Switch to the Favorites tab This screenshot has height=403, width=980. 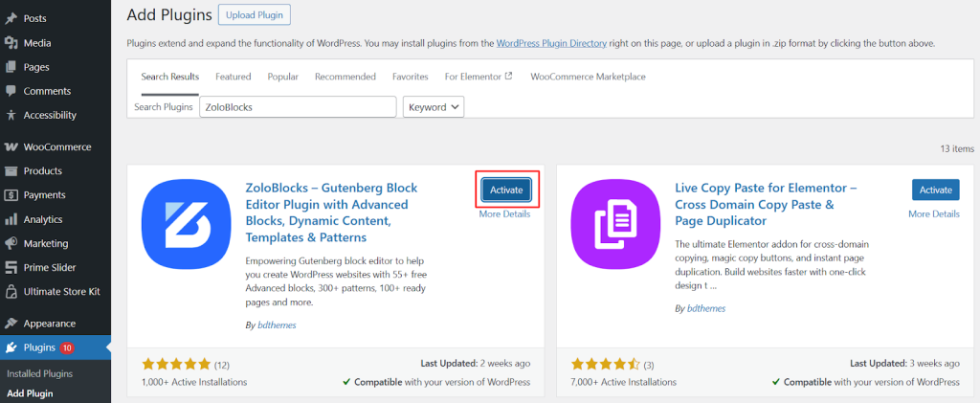pyautogui.click(x=410, y=77)
